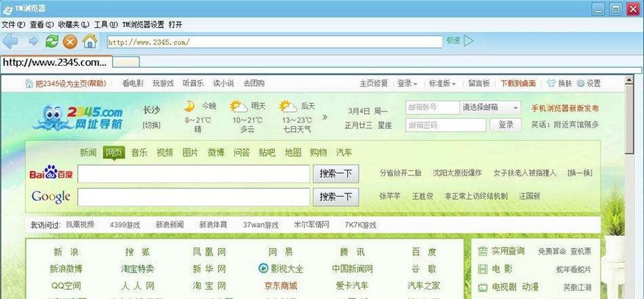Click the Google search input box
The width and height of the screenshot is (644, 299).
pos(193,197)
